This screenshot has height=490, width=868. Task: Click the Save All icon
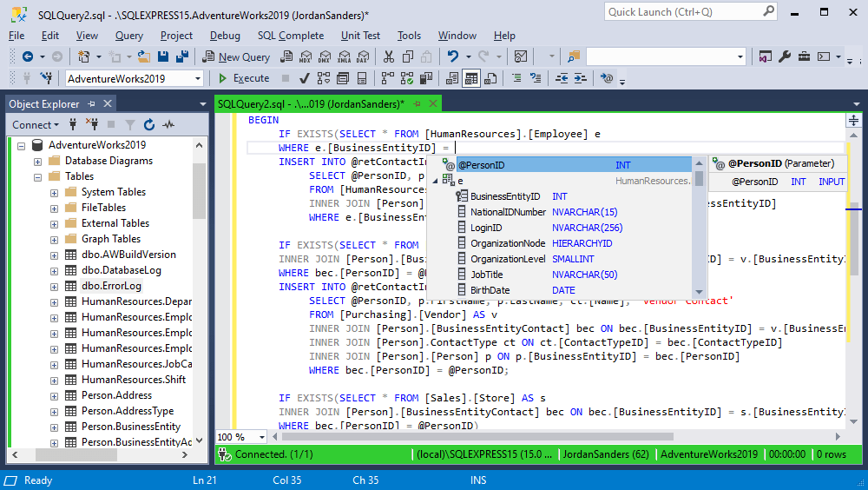(181, 56)
